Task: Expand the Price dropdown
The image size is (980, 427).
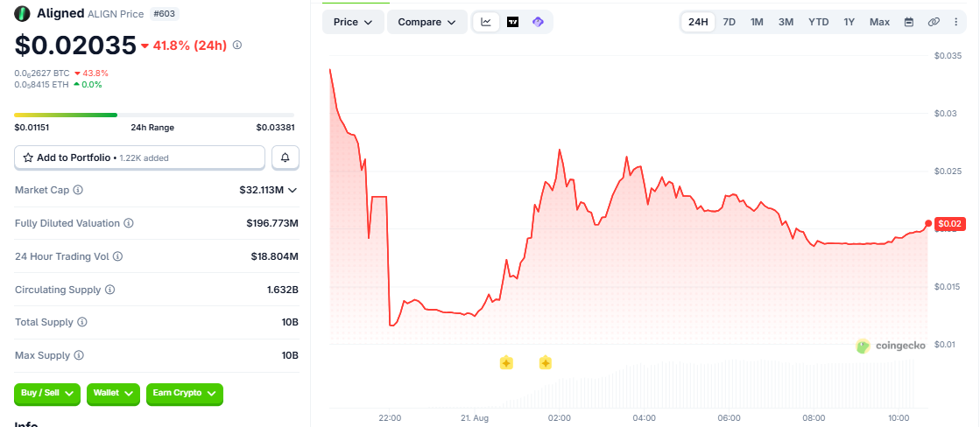Action: pos(353,22)
